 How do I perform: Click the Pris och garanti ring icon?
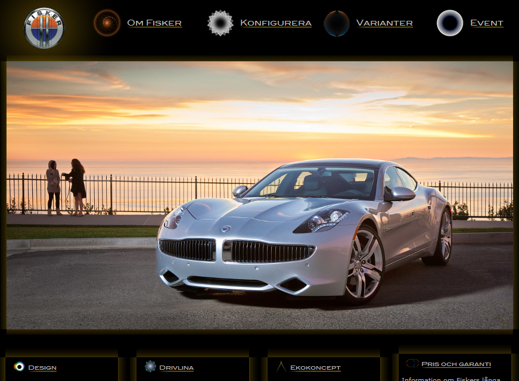pyautogui.click(x=412, y=363)
